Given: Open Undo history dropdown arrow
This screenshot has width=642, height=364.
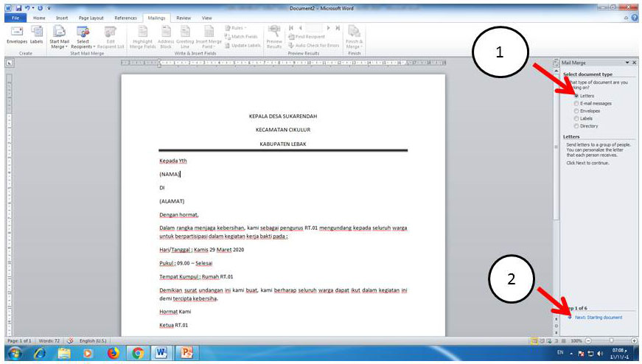Looking at the screenshot, I should pos(32,8).
